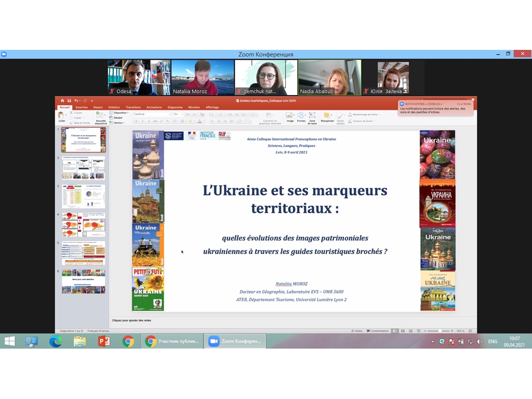Click zoom out minus in status bar
Viewport: 532px width, 399px height.
[x=425, y=331]
